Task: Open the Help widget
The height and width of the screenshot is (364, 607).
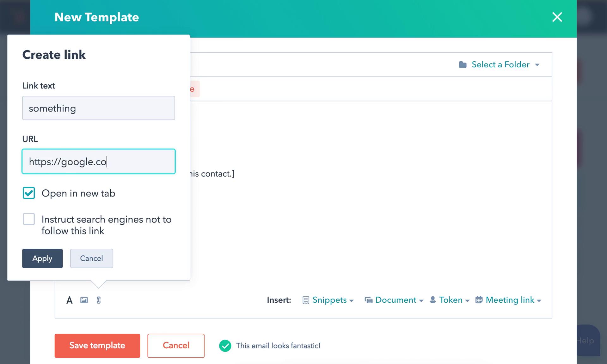Action: coord(588,341)
